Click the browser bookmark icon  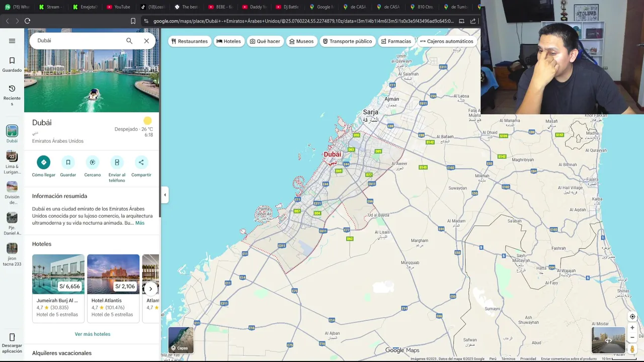click(133, 21)
